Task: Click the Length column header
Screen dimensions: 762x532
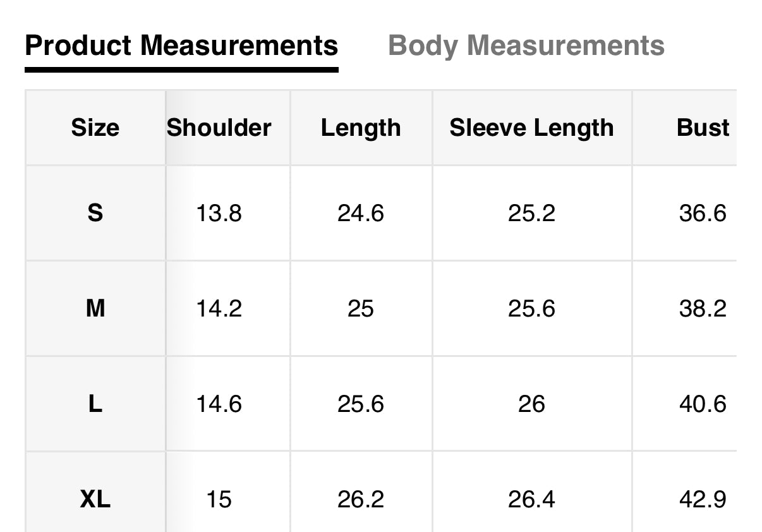Action: [361, 128]
